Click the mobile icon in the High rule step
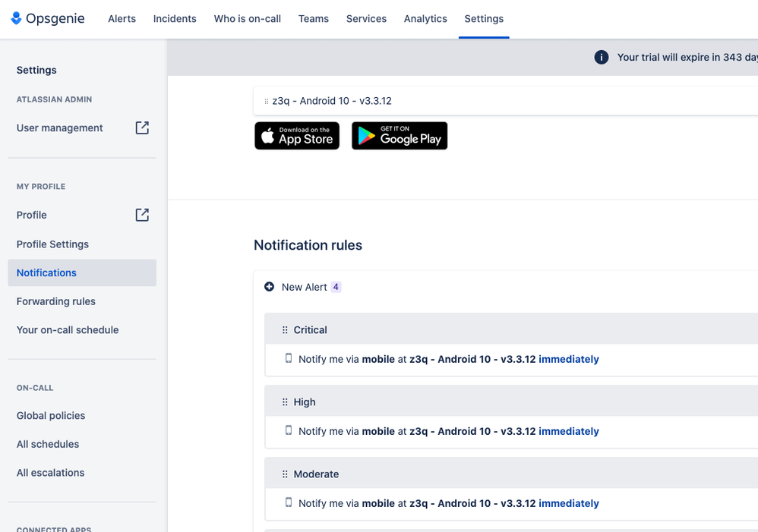 (x=289, y=430)
